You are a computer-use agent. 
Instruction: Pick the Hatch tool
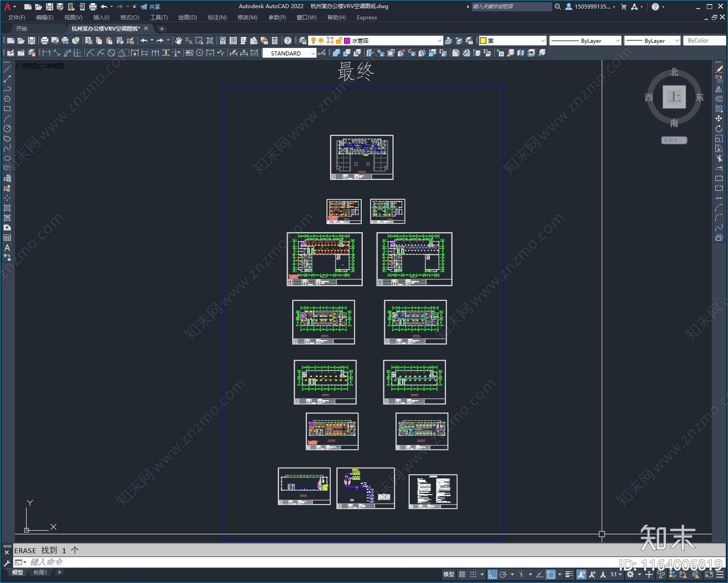click(7, 208)
